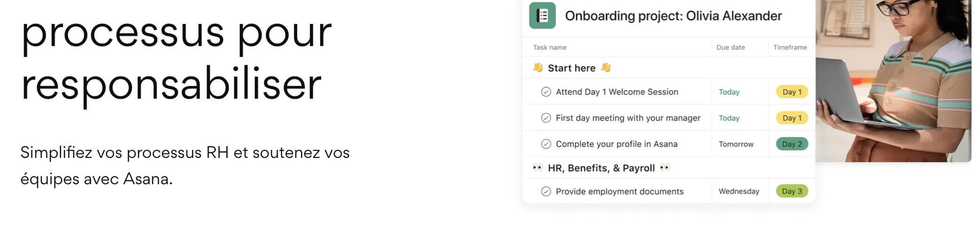Select the Task name column header

(550, 47)
